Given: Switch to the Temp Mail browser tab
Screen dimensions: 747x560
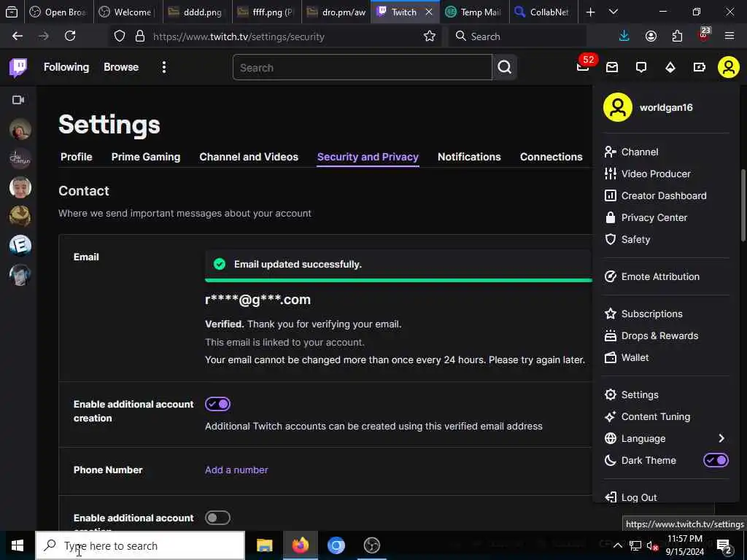Looking at the screenshot, I should point(474,12).
